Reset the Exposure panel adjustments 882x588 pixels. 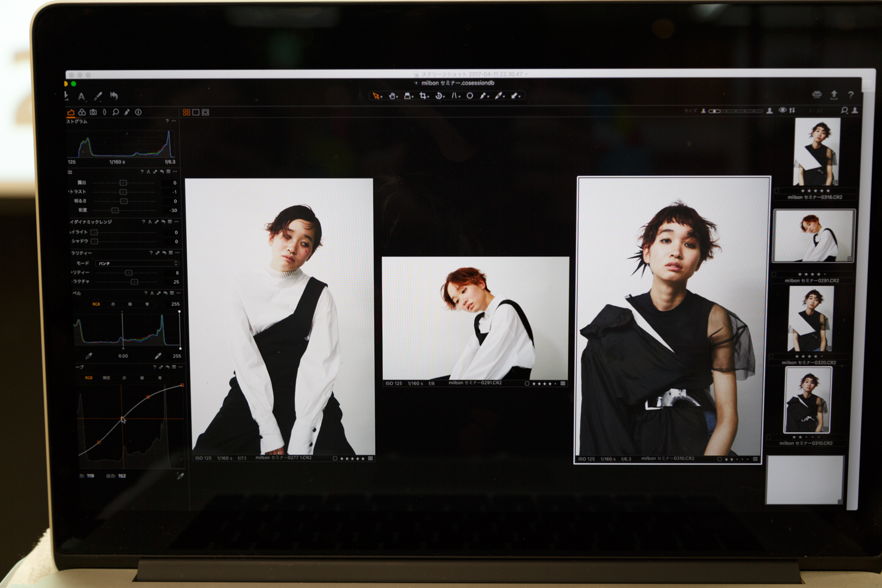click(162, 171)
